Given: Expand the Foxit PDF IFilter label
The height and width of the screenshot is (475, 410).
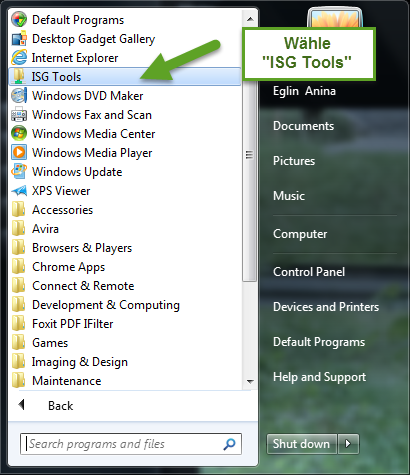Looking at the screenshot, I should 73,324.
